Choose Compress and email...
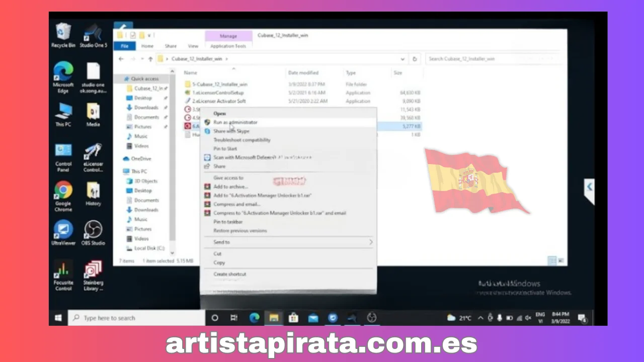The width and height of the screenshot is (644, 362). [x=288, y=204]
